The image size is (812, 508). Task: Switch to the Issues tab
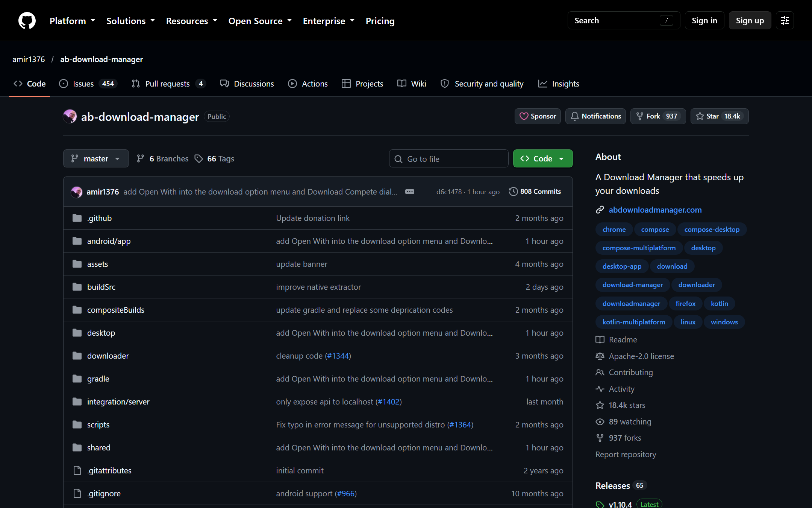(x=88, y=84)
